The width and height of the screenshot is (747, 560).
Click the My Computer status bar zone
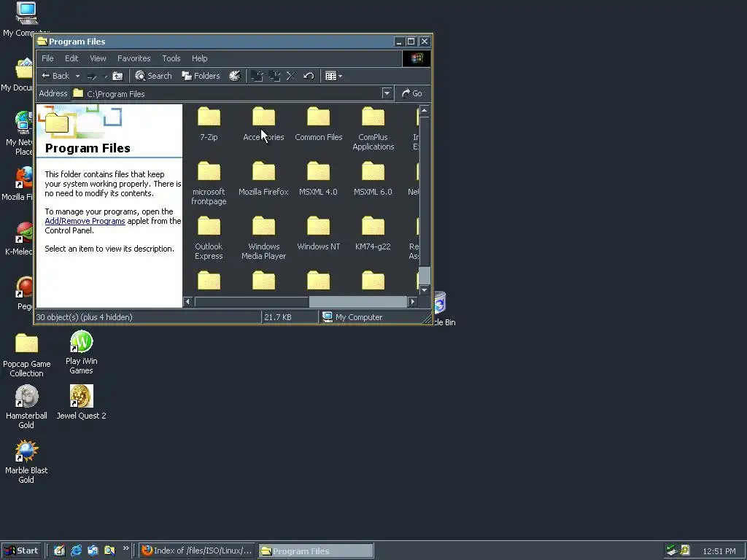pyautogui.click(x=352, y=317)
